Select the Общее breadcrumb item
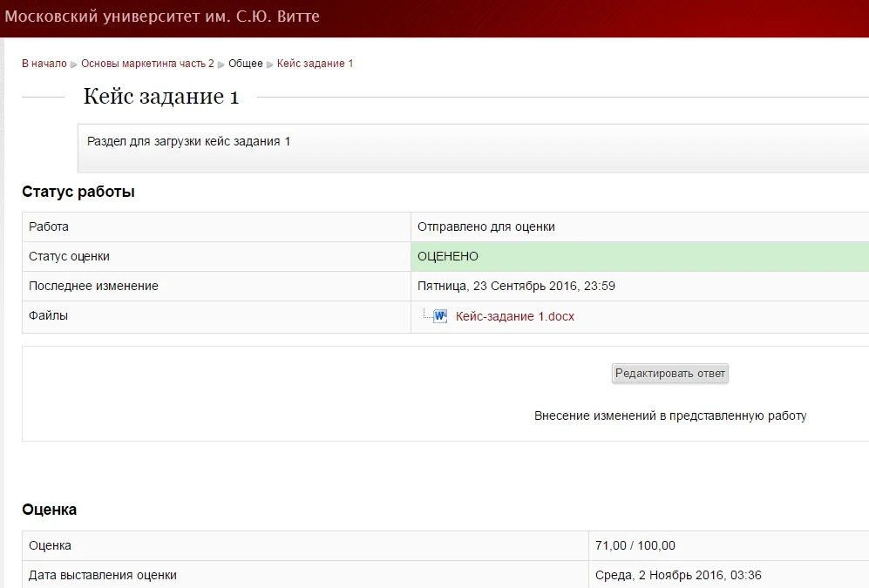 pyautogui.click(x=246, y=63)
